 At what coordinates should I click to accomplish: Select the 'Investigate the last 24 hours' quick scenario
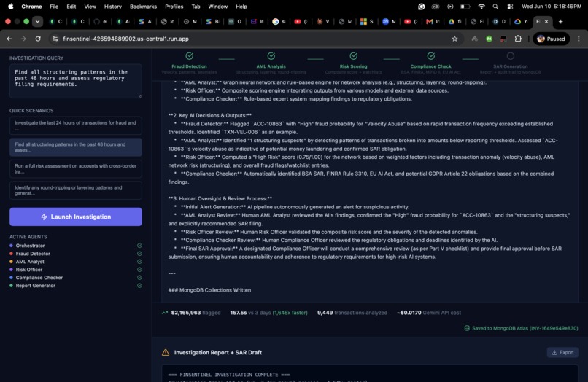pos(76,125)
